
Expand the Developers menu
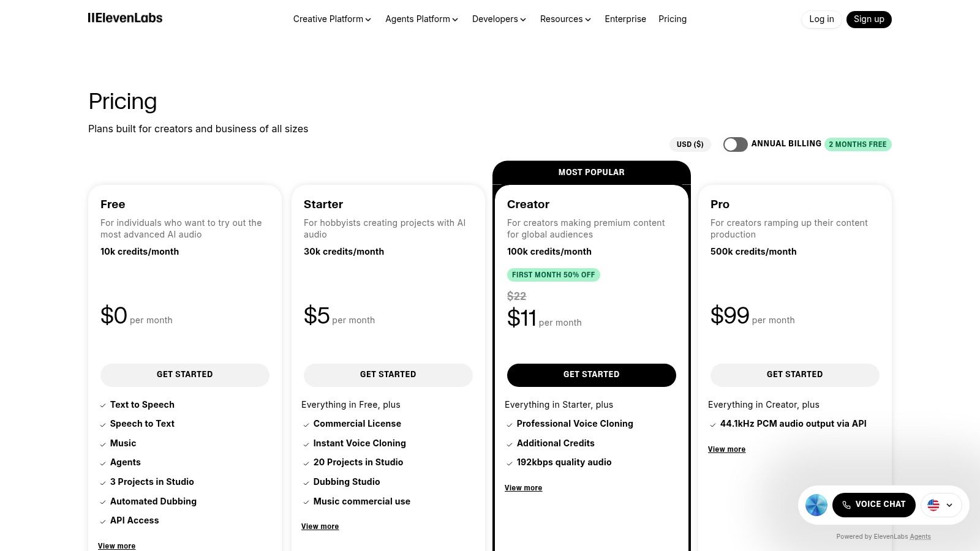499,19
